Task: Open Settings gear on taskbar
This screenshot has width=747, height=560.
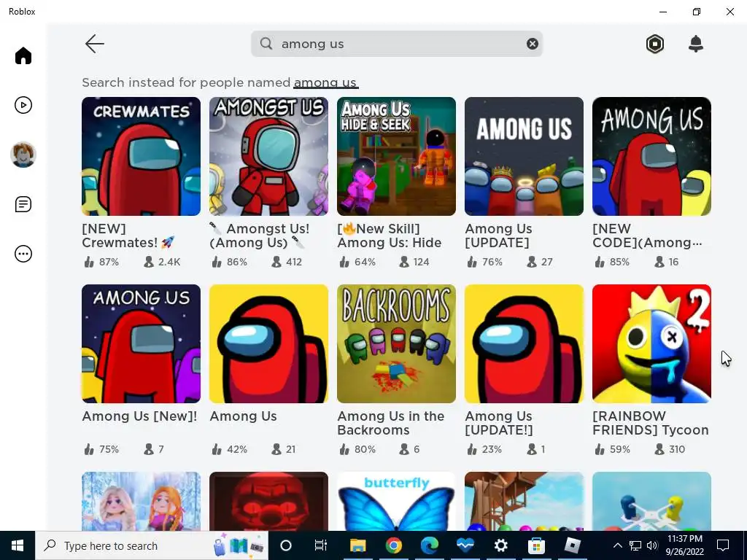Action: coord(500,545)
